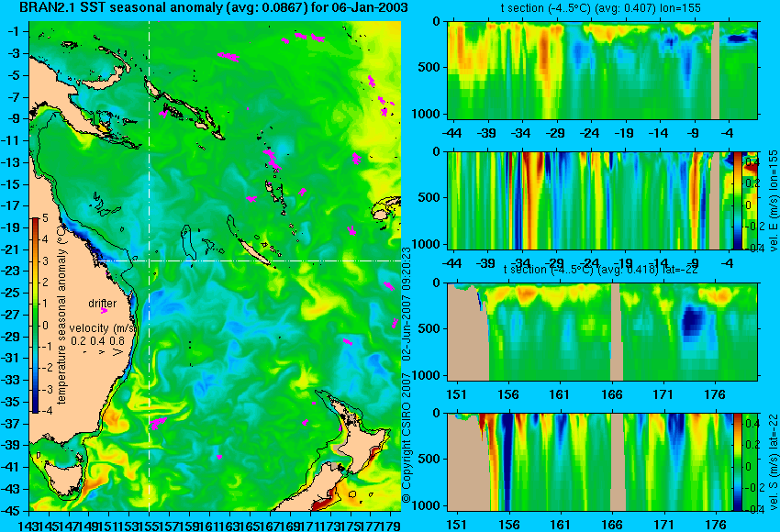Click the 'vel. E (m/s) lon=155' axis label

point(774,200)
